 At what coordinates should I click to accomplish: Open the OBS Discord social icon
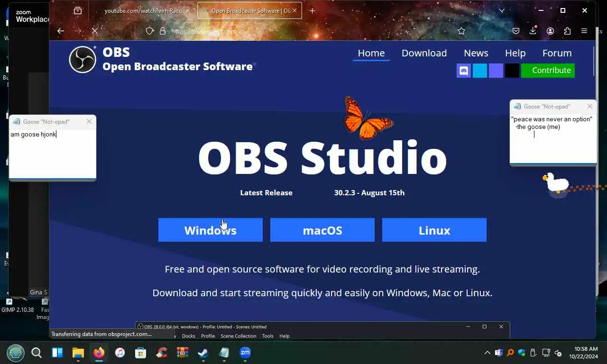tap(464, 71)
